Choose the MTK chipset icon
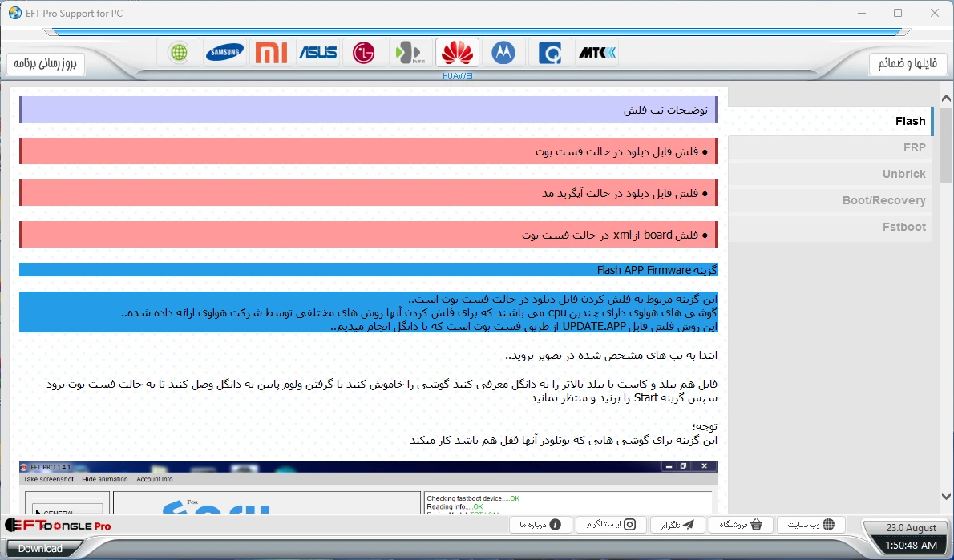954x560 pixels. (x=597, y=53)
